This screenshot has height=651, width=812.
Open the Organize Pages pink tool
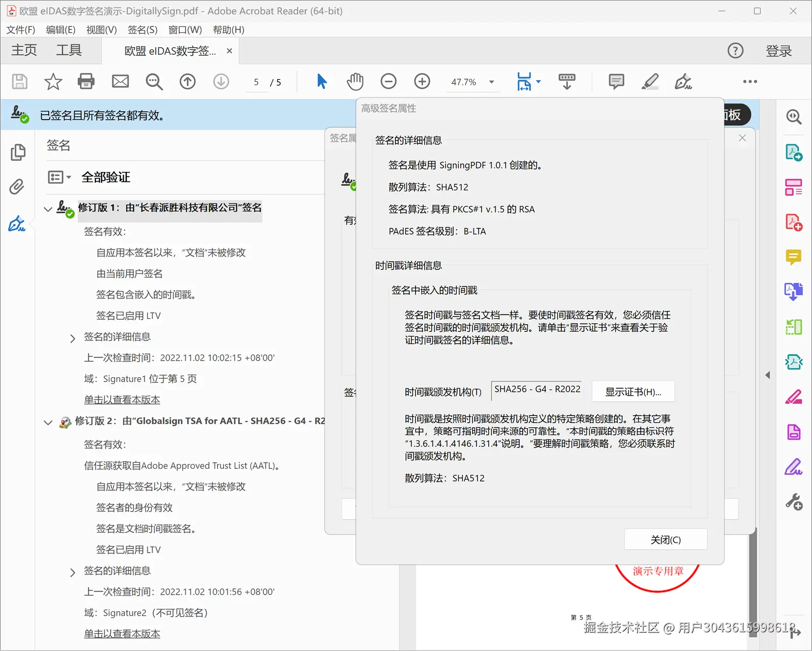(x=794, y=187)
